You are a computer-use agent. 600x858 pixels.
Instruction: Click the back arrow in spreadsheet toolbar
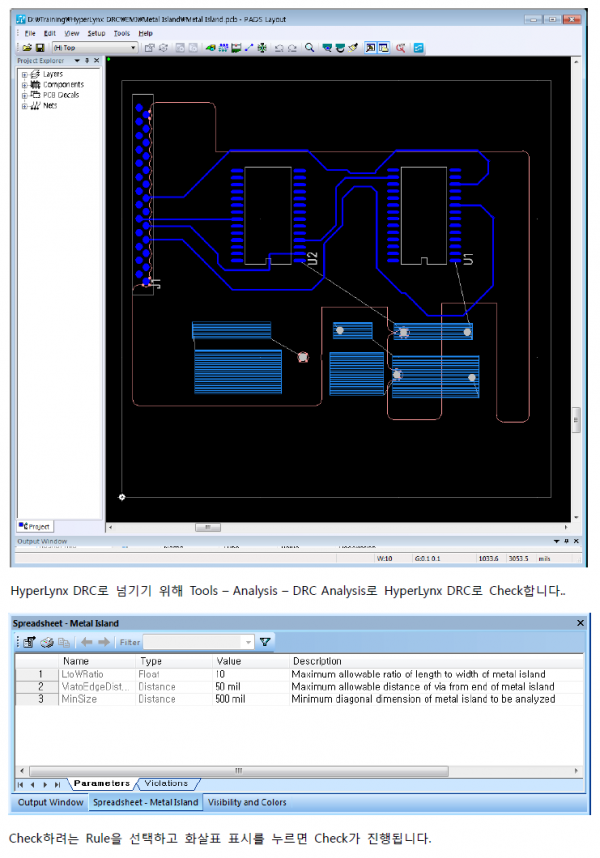click(x=86, y=642)
